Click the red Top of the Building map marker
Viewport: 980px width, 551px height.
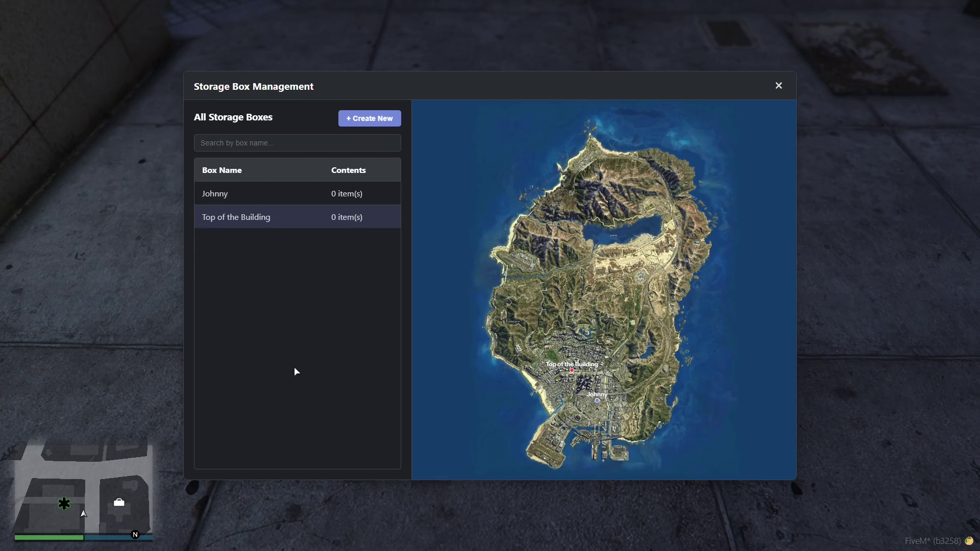click(x=572, y=370)
